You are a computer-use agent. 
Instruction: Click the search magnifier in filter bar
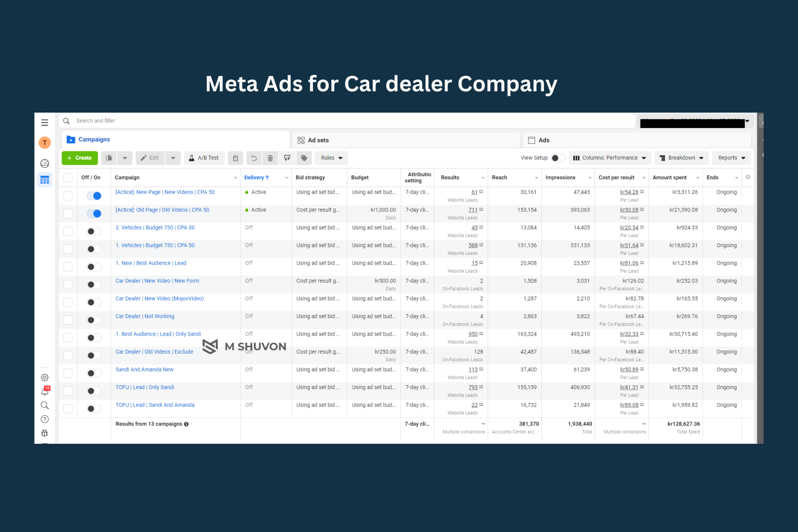[66, 121]
